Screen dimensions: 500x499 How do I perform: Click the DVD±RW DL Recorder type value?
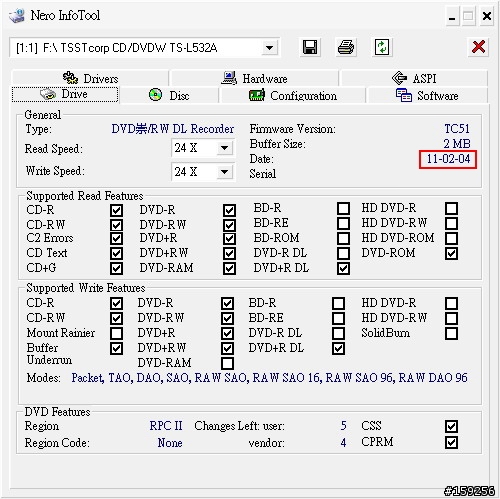coord(173,129)
